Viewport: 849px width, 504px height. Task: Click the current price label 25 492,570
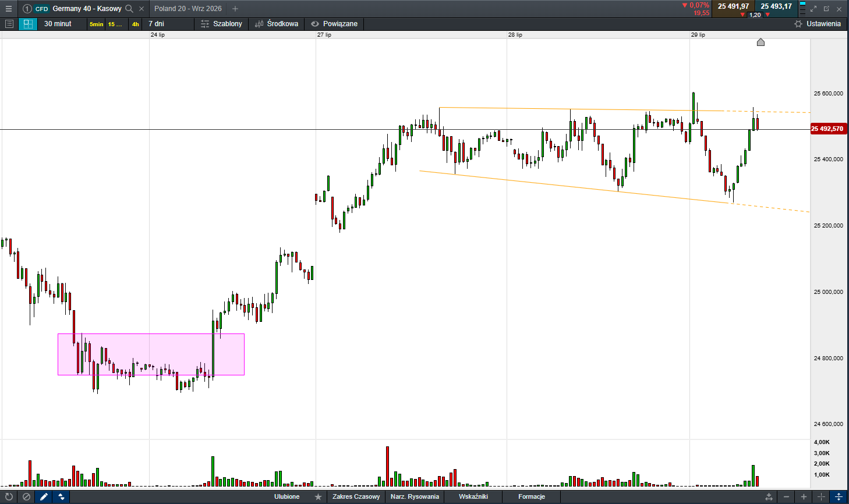coord(828,129)
